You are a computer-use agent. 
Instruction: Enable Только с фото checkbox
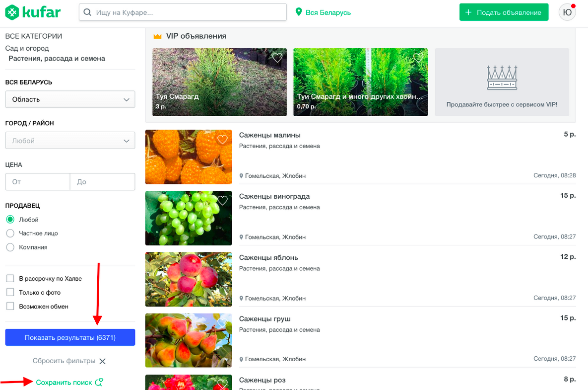(10, 292)
